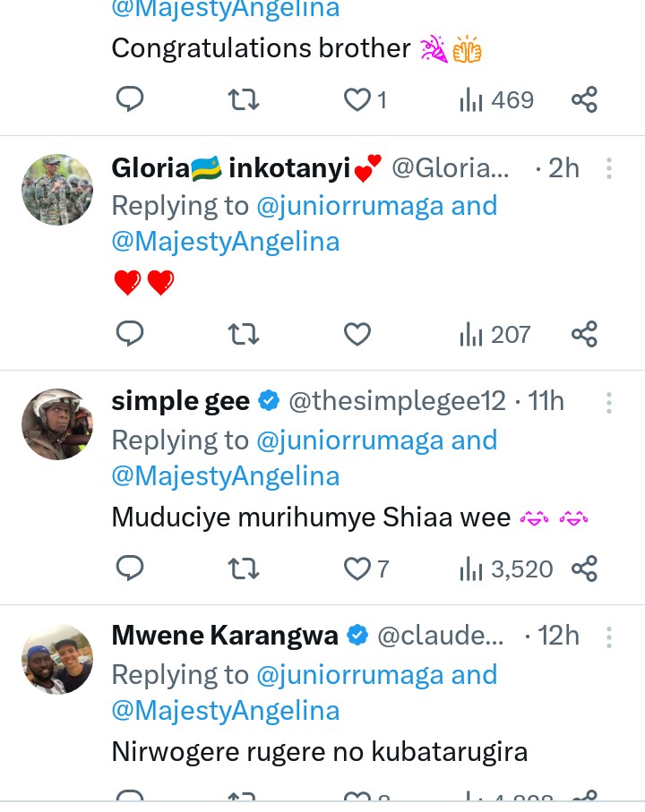Image resolution: width=645 pixels, height=812 pixels.
Task: Open simple gee's profile picture
Action: tap(57, 424)
